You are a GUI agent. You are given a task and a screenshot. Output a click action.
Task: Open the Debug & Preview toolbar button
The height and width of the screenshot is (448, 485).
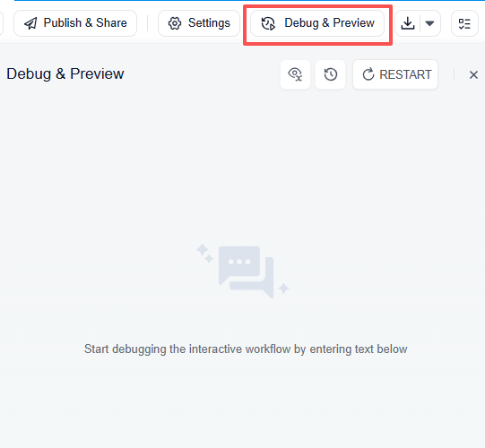click(317, 23)
